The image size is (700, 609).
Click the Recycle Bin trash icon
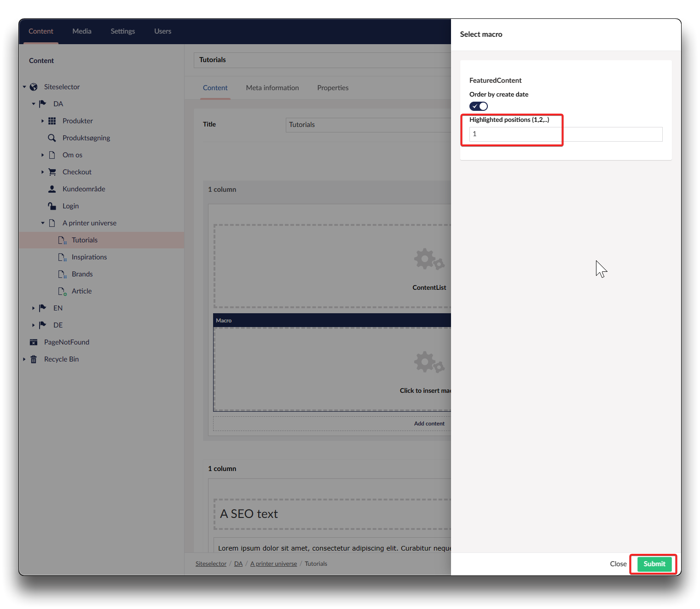click(34, 359)
